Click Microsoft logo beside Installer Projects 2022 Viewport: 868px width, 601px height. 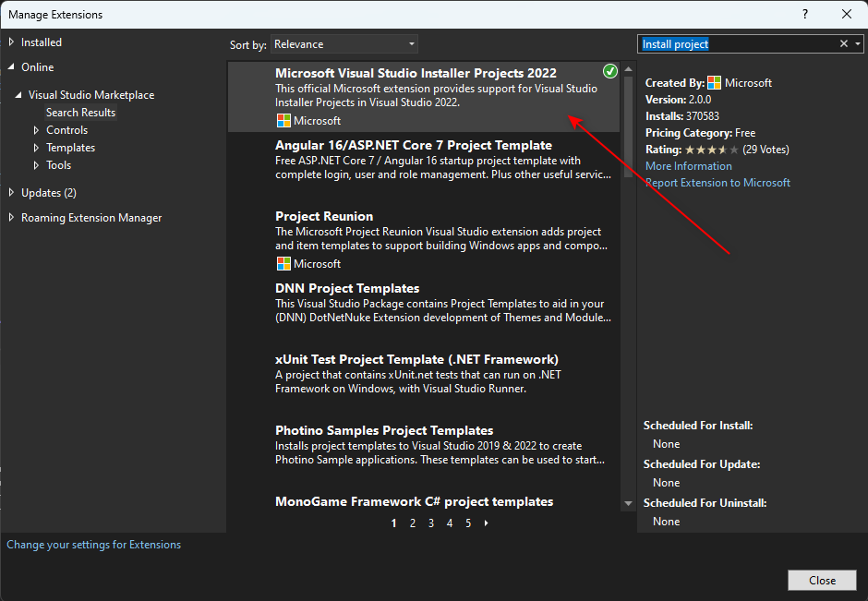[x=283, y=120]
